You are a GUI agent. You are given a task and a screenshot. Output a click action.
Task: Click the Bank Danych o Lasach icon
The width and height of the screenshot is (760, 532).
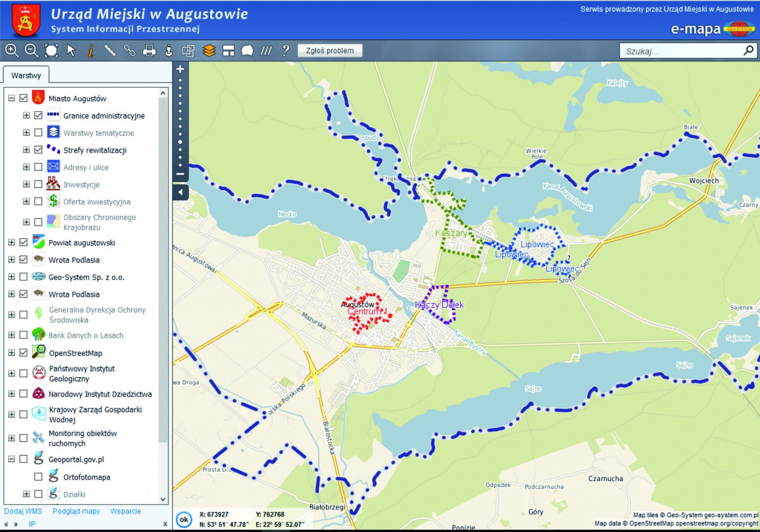(x=38, y=334)
